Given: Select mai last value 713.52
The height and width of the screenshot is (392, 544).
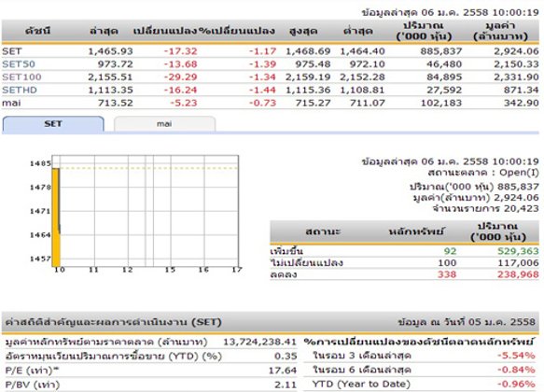Looking at the screenshot, I should (x=115, y=103).
